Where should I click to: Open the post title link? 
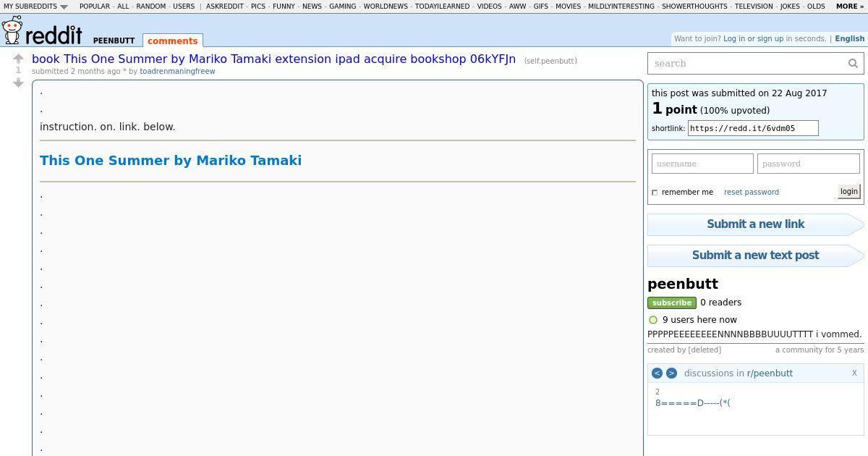pyautogui.click(x=273, y=59)
